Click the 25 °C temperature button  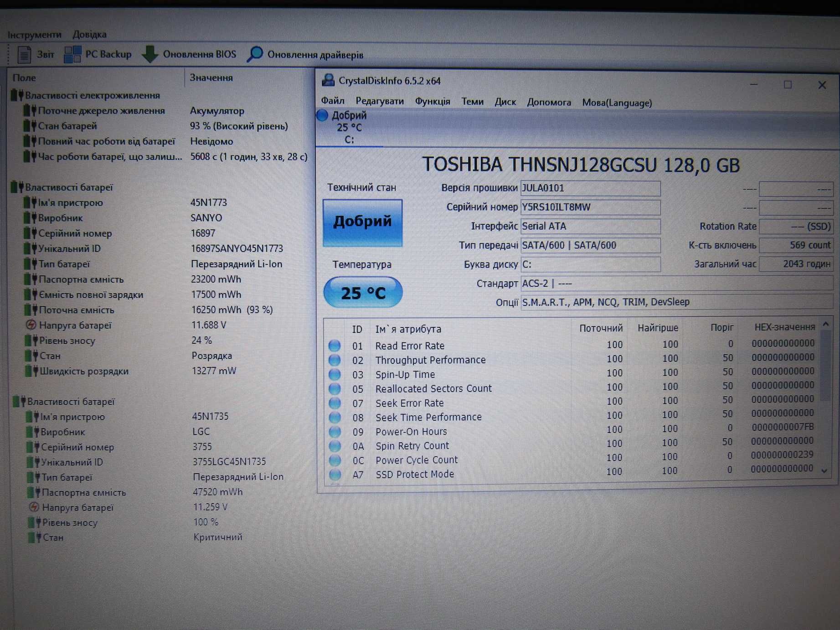[363, 292]
